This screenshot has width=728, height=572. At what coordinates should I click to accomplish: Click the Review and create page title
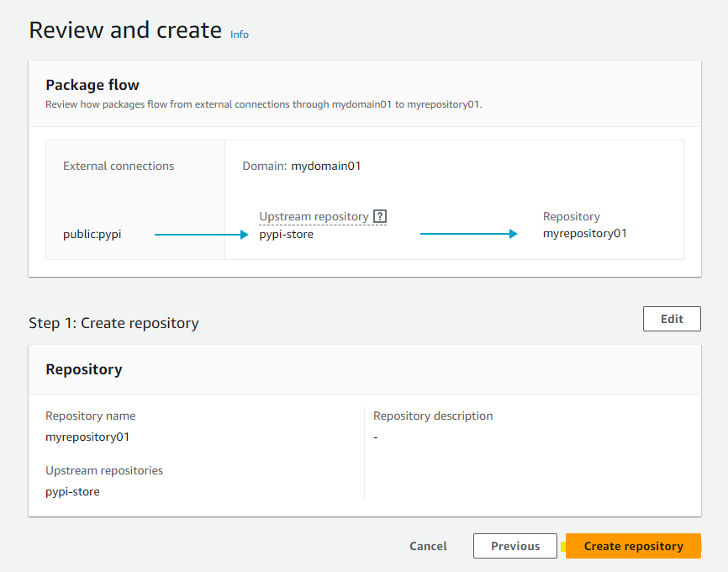tap(125, 30)
